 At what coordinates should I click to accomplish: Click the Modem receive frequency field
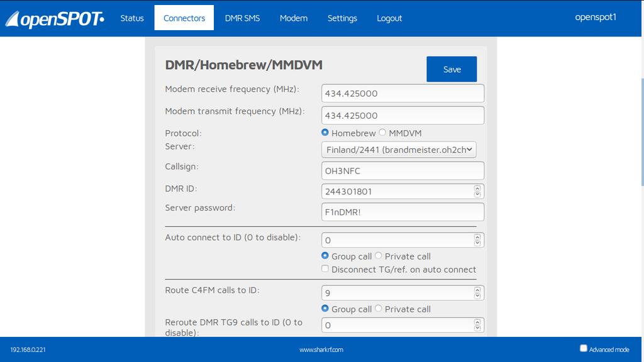click(x=402, y=93)
